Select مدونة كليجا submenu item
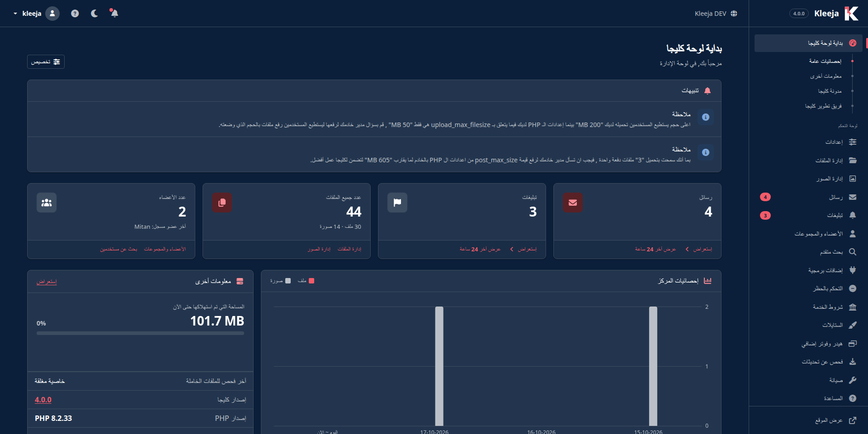This screenshot has height=434, width=868. click(x=830, y=91)
